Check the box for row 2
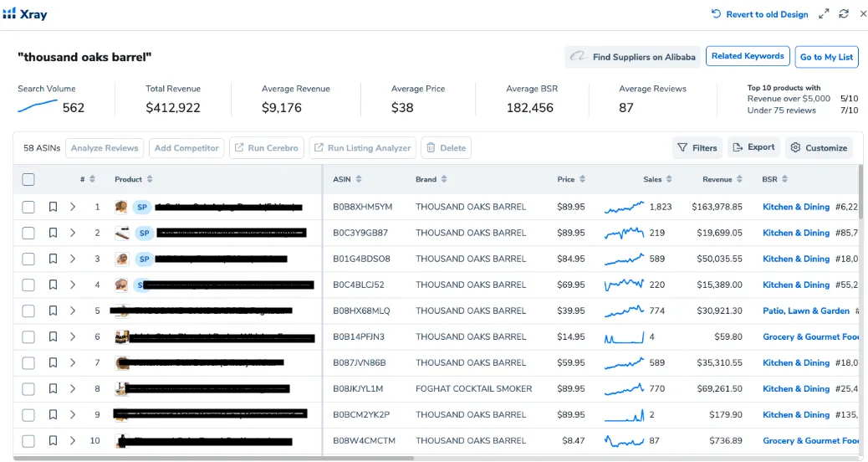The height and width of the screenshot is (462, 868). pos(28,234)
